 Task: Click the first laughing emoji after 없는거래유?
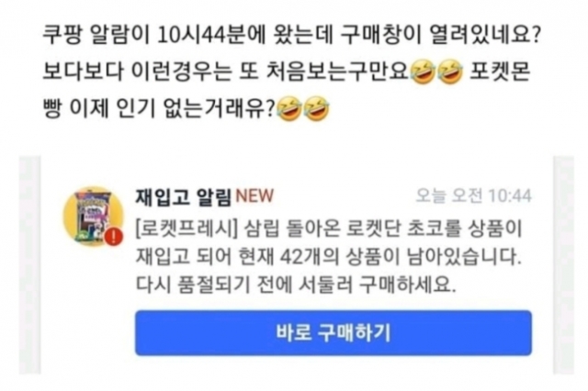(288, 109)
